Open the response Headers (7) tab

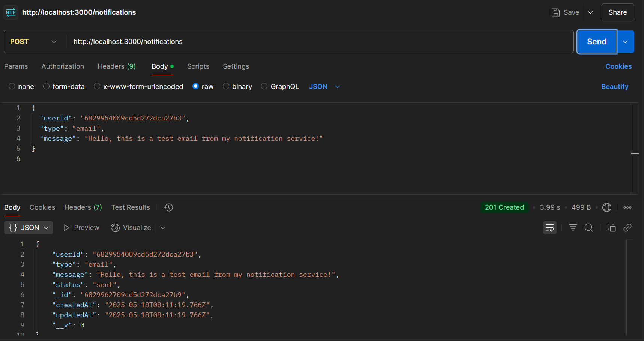point(83,207)
